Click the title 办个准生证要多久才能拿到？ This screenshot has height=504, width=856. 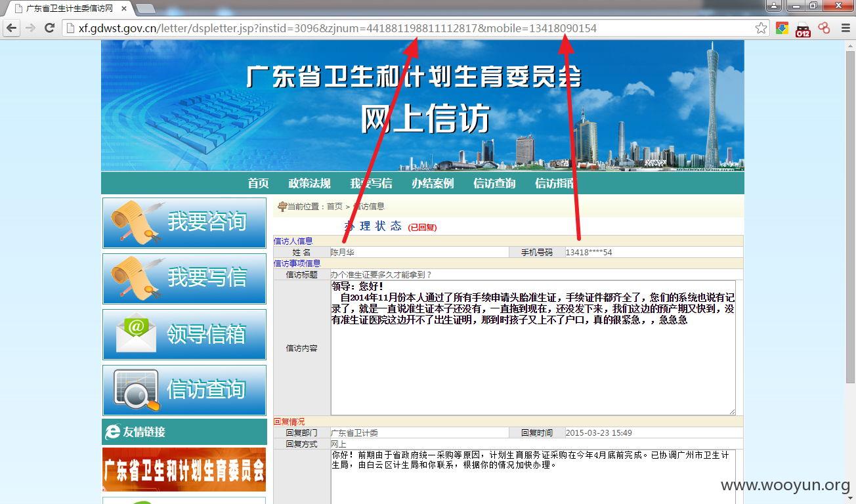[381, 275]
